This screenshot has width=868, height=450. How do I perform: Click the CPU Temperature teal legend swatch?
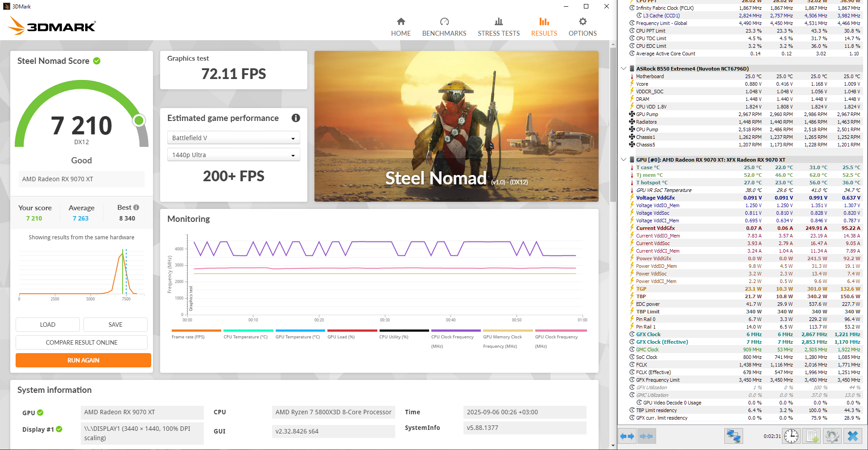tap(248, 331)
